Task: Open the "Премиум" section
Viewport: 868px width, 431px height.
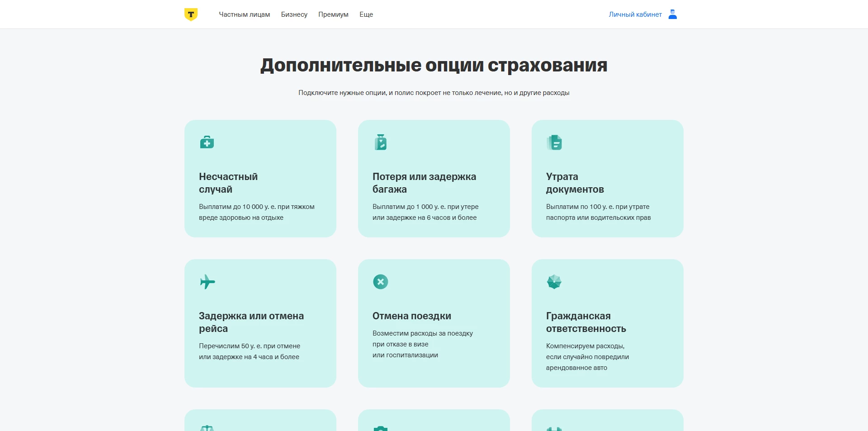Action: (333, 14)
